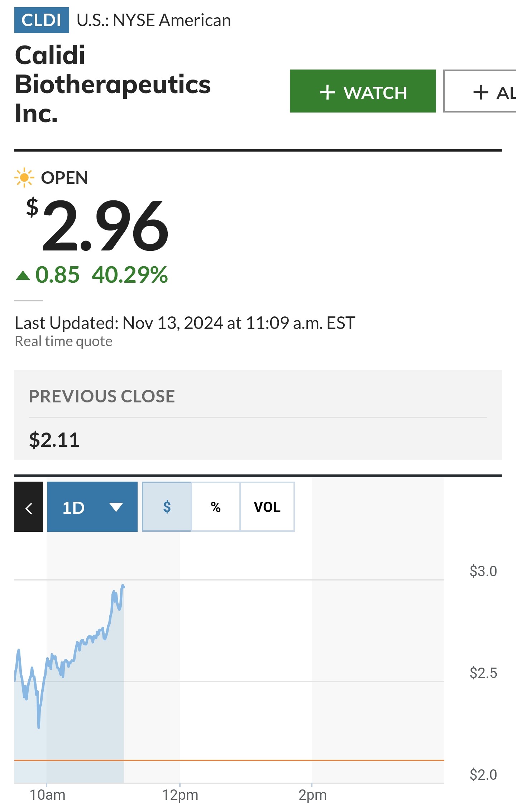Click the plus icon on WATCH button
Screen dimensions: 516x812
(x=327, y=92)
